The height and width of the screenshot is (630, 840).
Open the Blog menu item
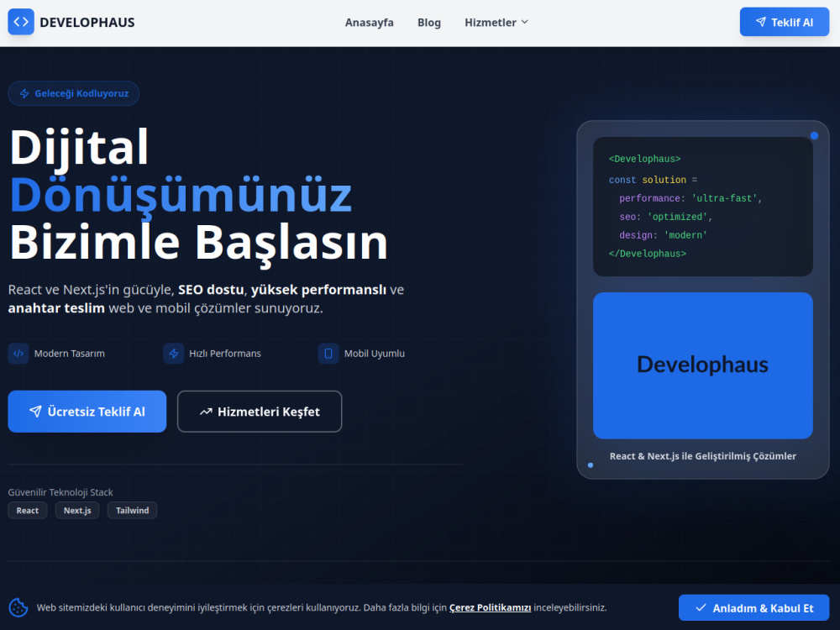(x=429, y=23)
